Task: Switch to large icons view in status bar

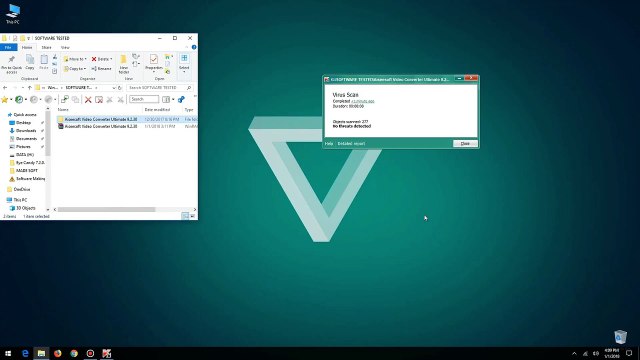Action: coord(193,216)
